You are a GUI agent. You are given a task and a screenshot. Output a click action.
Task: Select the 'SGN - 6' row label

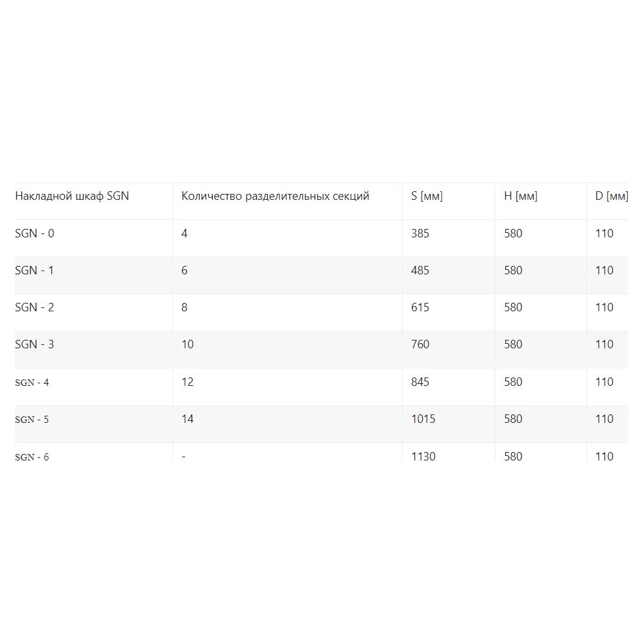[x=32, y=457]
